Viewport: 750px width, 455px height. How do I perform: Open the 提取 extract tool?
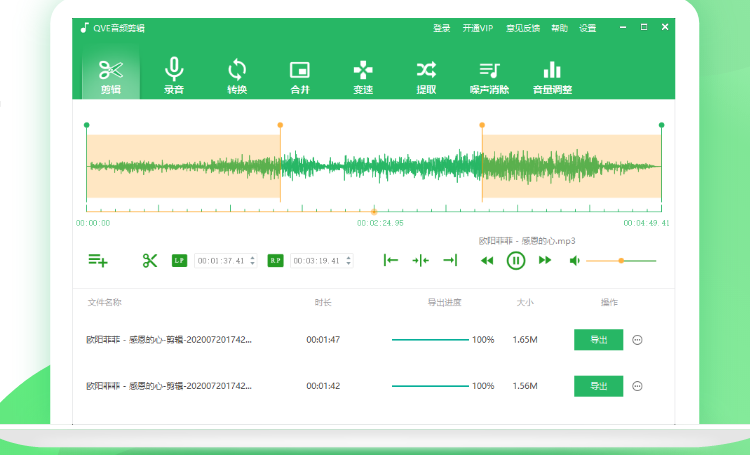426,76
